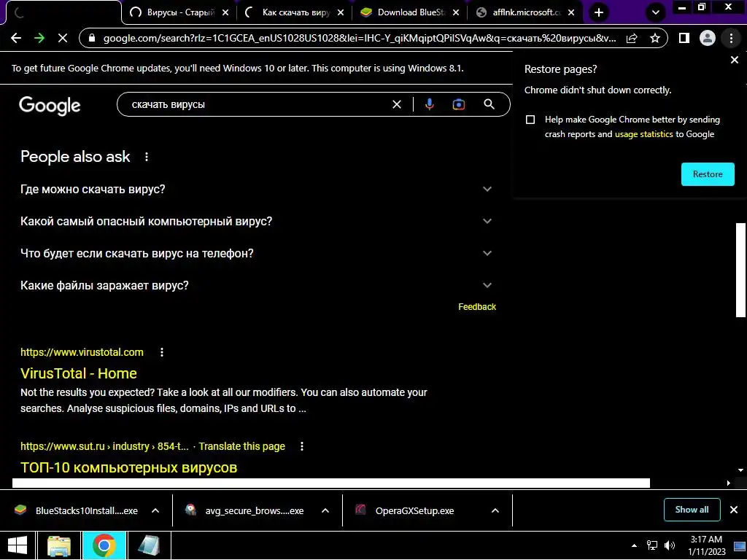
Task: Open OperaGXSetup.exe download options arrow
Action: coord(495,510)
